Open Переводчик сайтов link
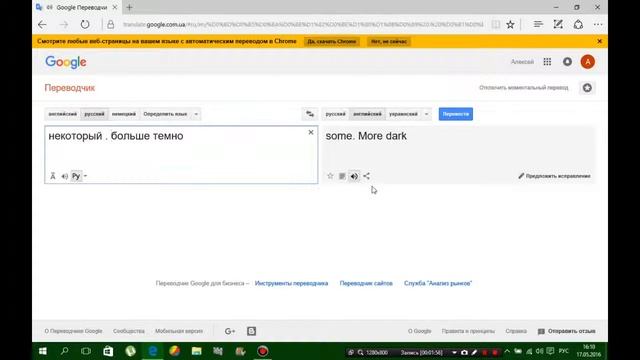 click(366, 283)
